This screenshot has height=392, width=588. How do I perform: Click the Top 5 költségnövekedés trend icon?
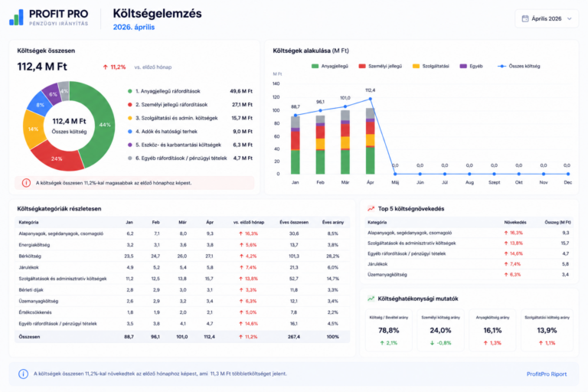371,208
